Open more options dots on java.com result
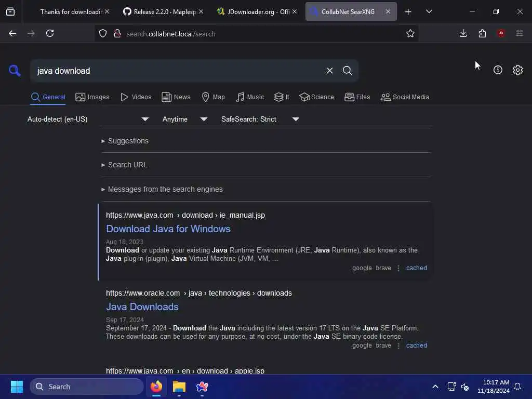Screen dimensions: 532x399 tap(398, 268)
